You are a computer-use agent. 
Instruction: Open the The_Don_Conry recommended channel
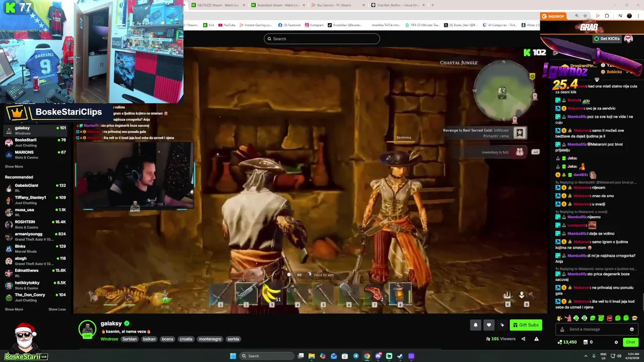pyautogui.click(x=35, y=297)
